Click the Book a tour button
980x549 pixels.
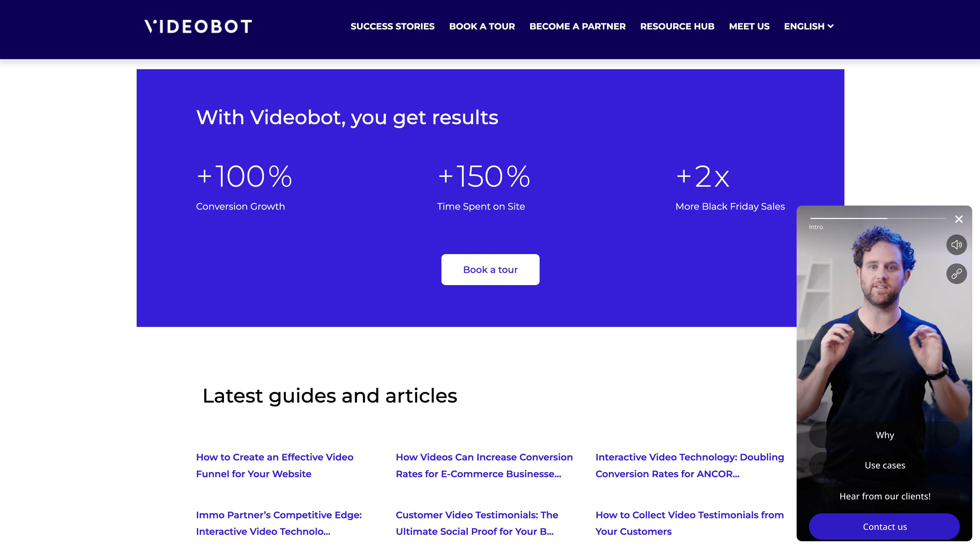point(490,269)
